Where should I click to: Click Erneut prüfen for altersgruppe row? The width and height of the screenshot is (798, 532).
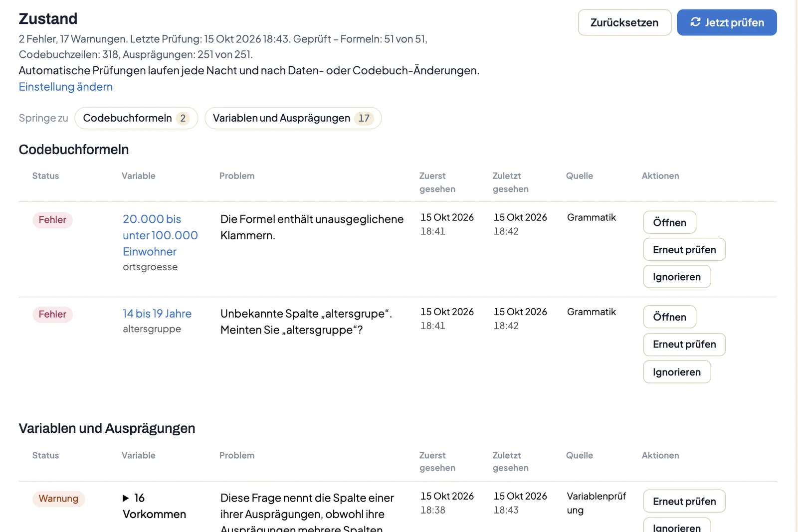point(684,344)
